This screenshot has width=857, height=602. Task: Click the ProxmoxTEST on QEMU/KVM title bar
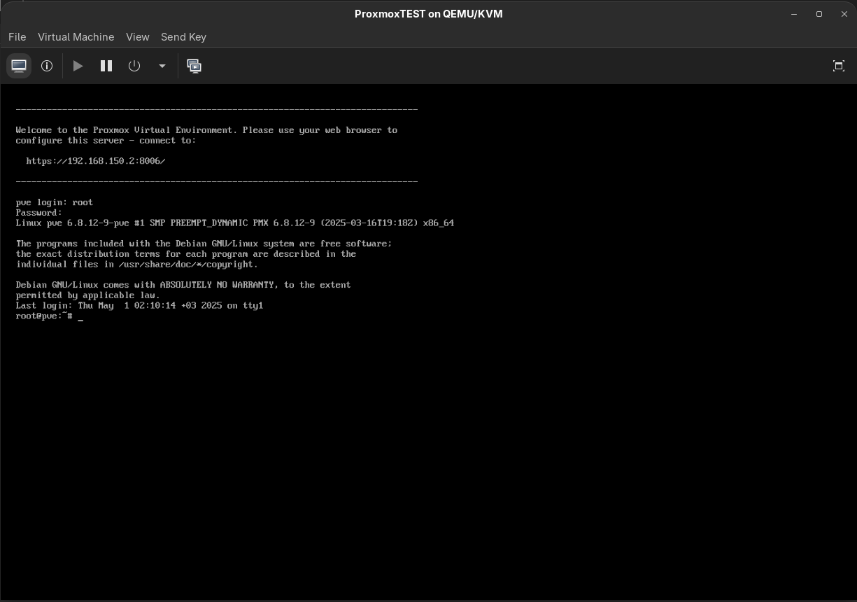coord(428,13)
